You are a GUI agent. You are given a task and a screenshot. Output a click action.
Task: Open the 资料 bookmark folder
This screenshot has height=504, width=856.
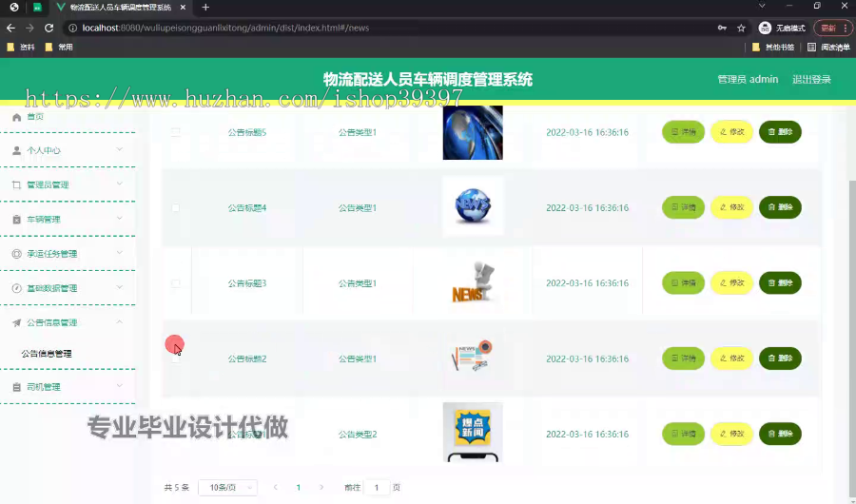[21, 47]
